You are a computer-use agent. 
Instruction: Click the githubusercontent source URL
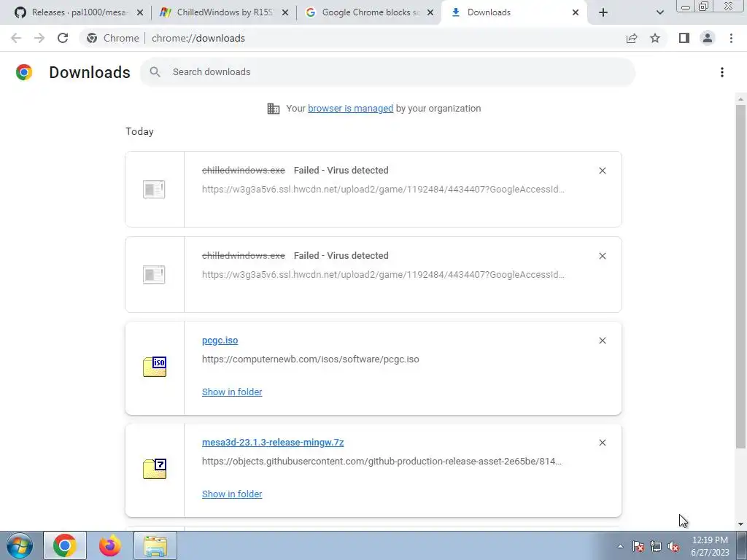pos(382,461)
